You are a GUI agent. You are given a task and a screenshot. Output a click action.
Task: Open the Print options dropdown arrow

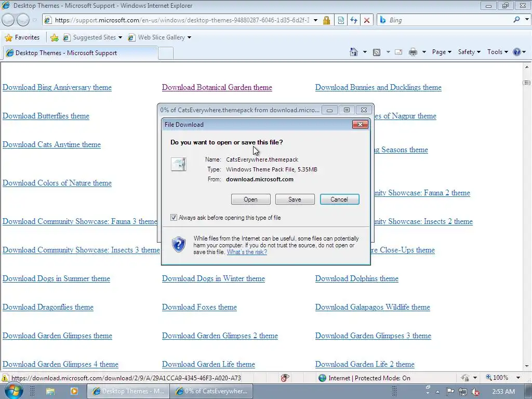click(x=424, y=52)
